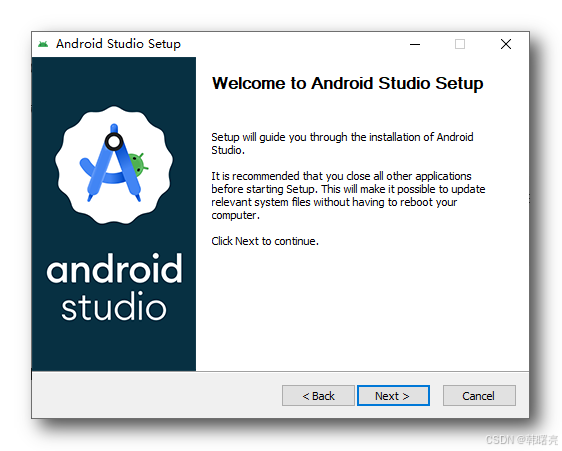Click the "android studio" wordmark in the side banner
Image resolution: width=562 pixels, height=451 pixels.
click(x=114, y=286)
